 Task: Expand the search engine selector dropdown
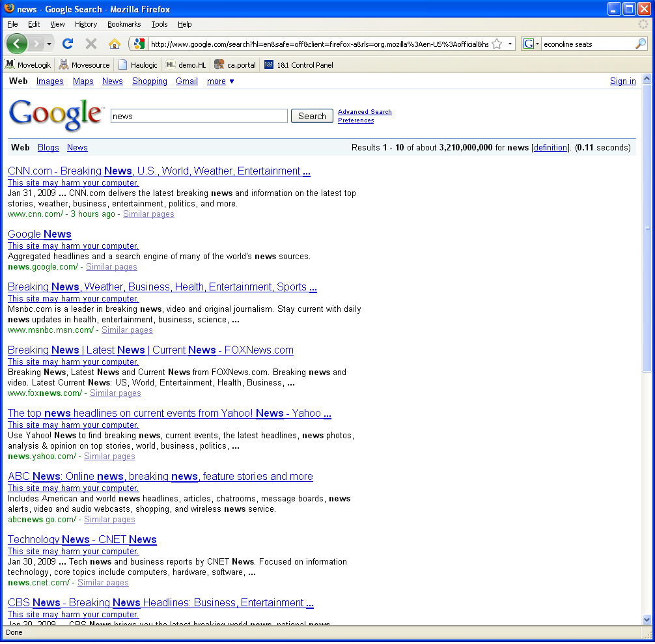point(531,44)
